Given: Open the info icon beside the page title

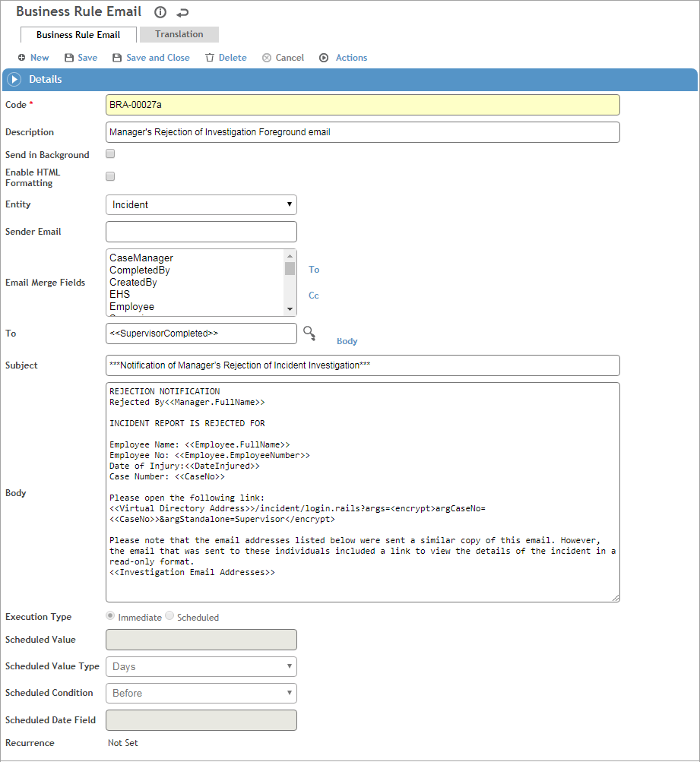Looking at the screenshot, I should point(160,12).
